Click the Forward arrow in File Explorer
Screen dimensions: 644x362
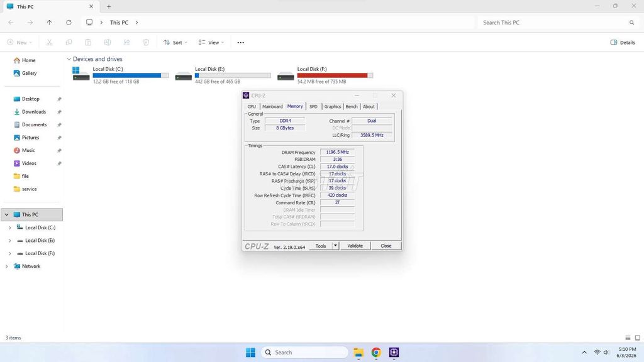tap(30, 23)
